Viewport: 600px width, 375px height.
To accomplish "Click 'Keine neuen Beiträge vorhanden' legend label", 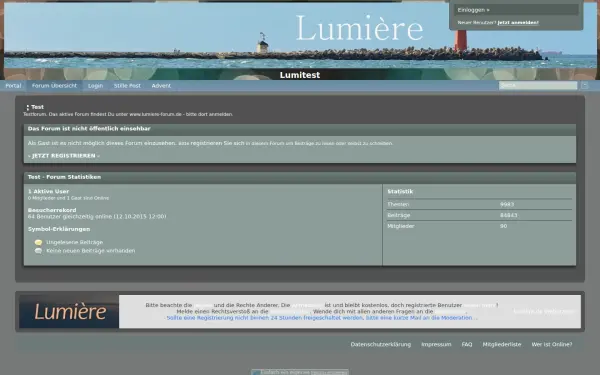I will coord(91,251).
